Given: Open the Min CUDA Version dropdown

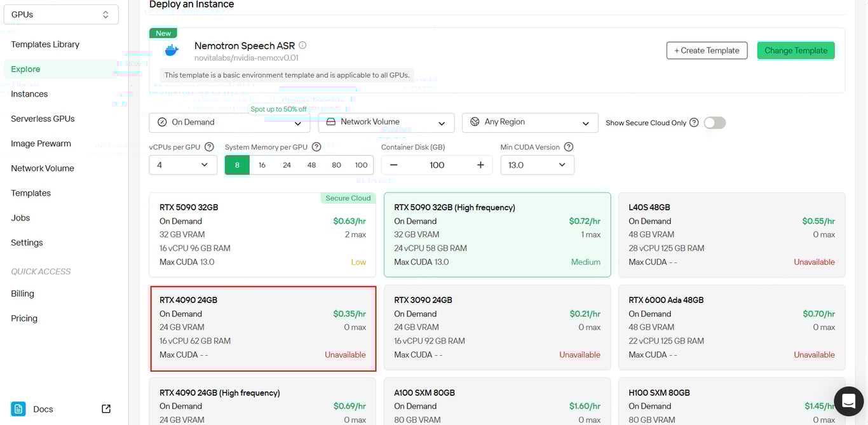Looking at the screenshot, I should (537, 165).
